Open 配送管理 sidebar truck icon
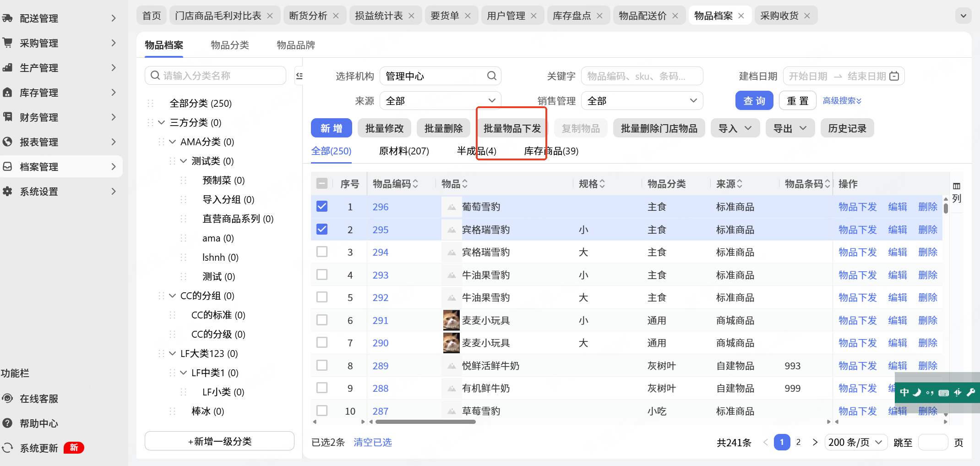The width and height of the screenshot is (980, 466). click(x=7, y=18)
